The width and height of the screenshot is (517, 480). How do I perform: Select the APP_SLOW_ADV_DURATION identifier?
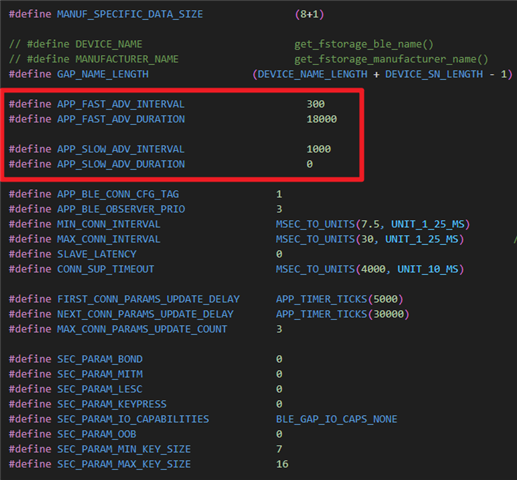[121, 164]
